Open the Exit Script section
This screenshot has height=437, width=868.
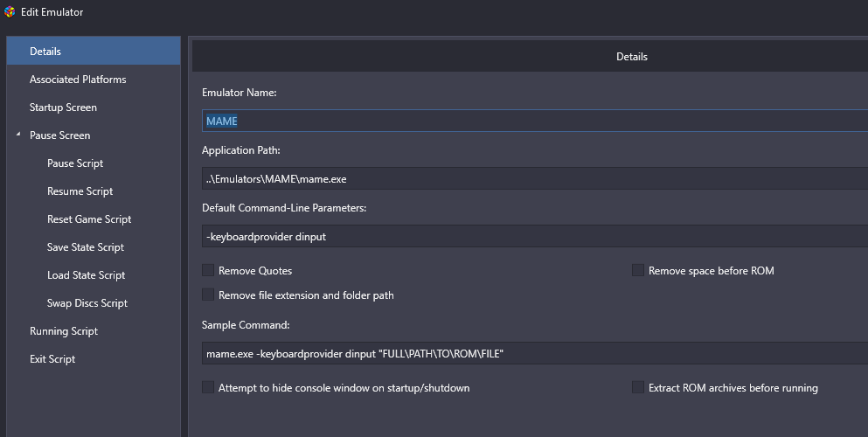tap(52, 359)
